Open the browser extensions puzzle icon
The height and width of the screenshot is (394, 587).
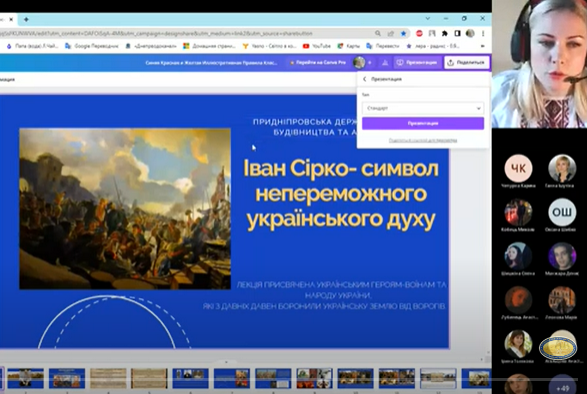444,34
